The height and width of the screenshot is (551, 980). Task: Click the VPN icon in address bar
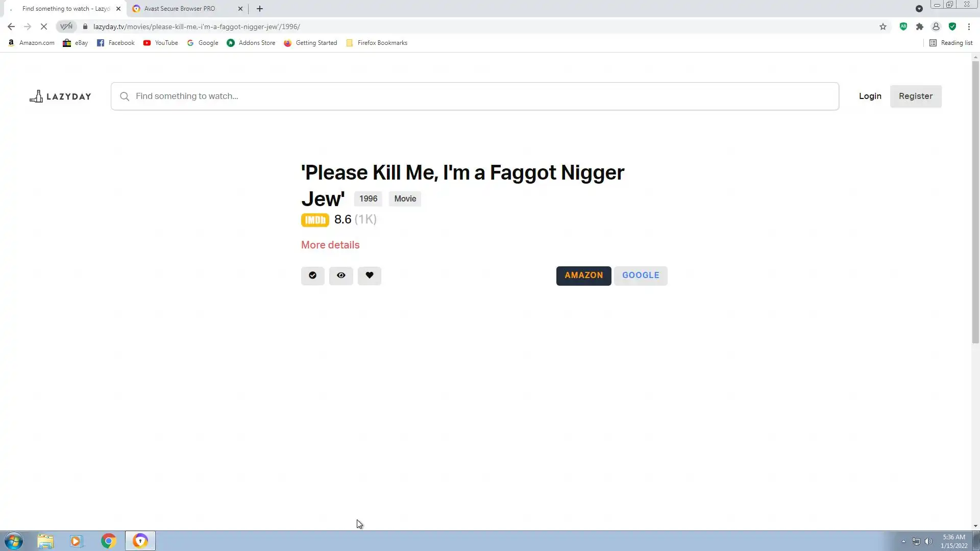click(66, 27)
